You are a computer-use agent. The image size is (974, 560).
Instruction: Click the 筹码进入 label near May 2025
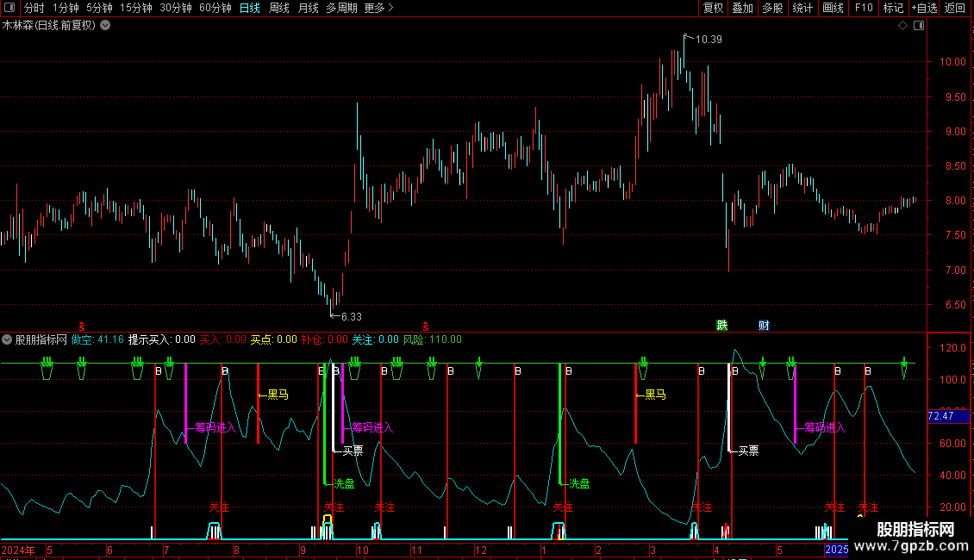click(x=825, y=428)
